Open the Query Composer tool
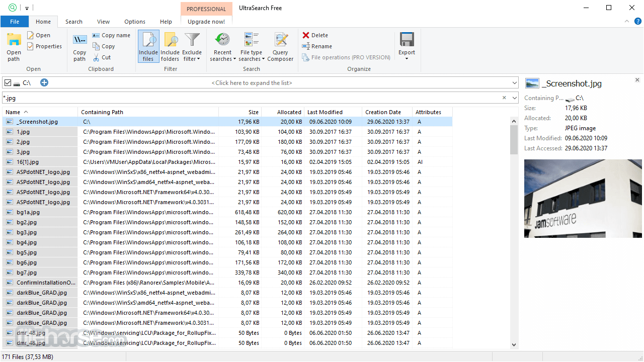 pyautogui.click(x=280, y=40)
